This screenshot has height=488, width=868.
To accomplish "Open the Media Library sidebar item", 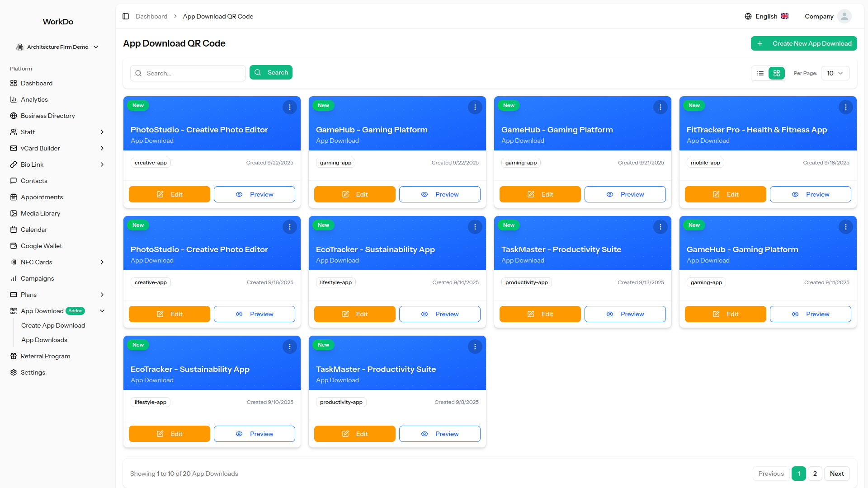I will click(x=40, y=213).
